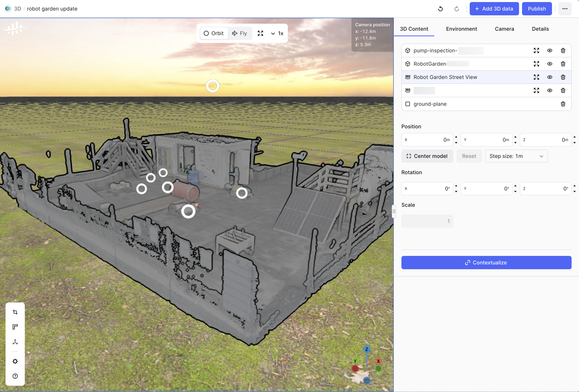Delete the unnamed 360 item

(x=563, y=90)
